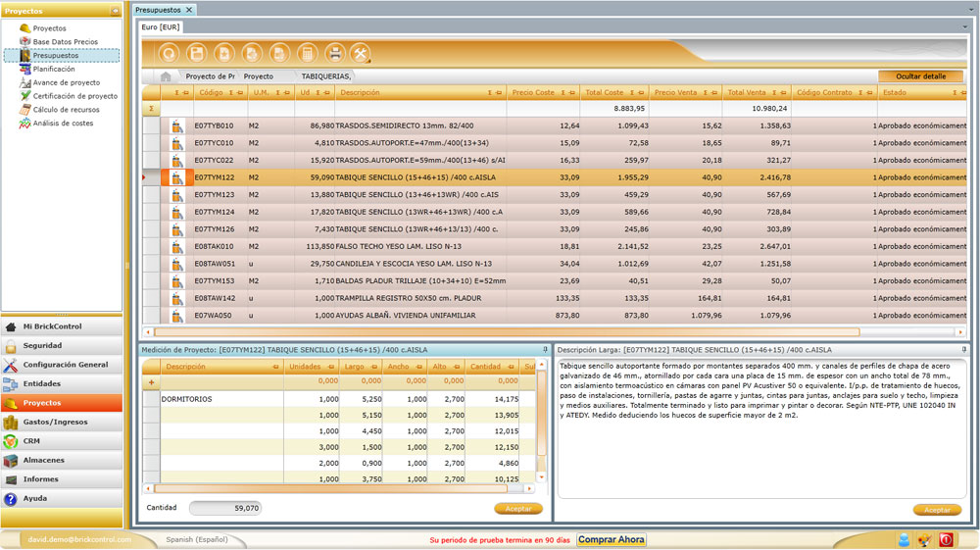Open the Informes section

point(62,479)
